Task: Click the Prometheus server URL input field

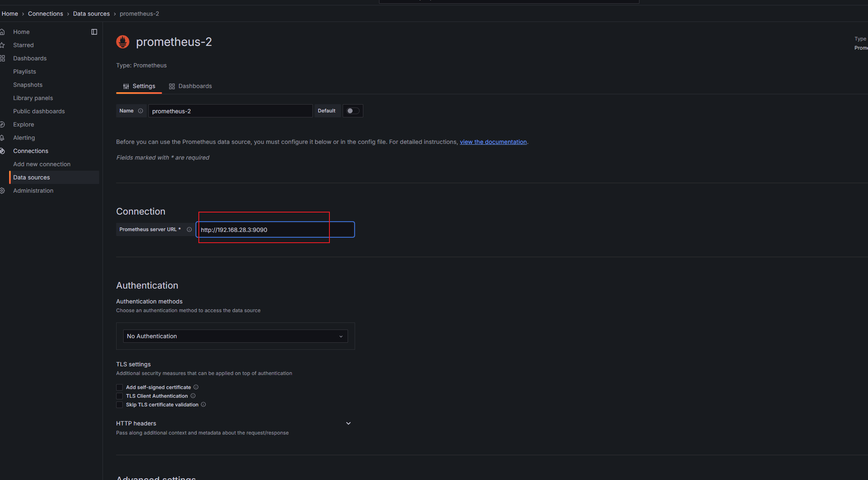Action: (275, 229)
